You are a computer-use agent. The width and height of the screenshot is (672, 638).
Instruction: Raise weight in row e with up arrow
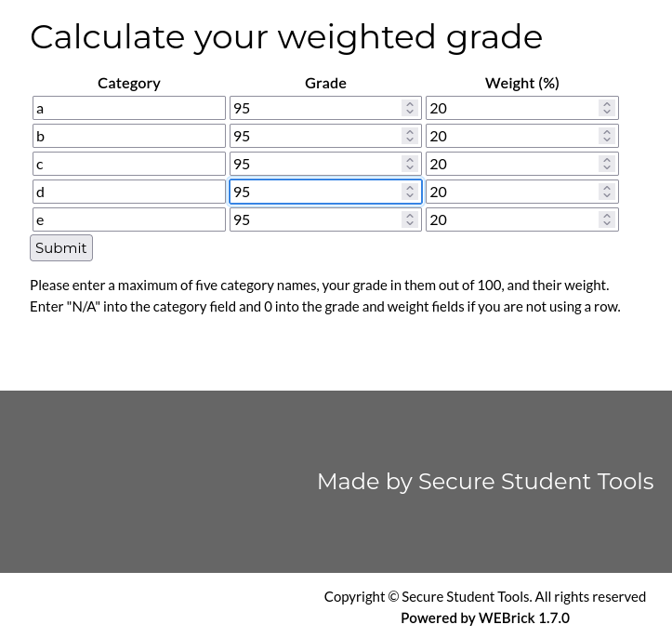pos(607,216)
